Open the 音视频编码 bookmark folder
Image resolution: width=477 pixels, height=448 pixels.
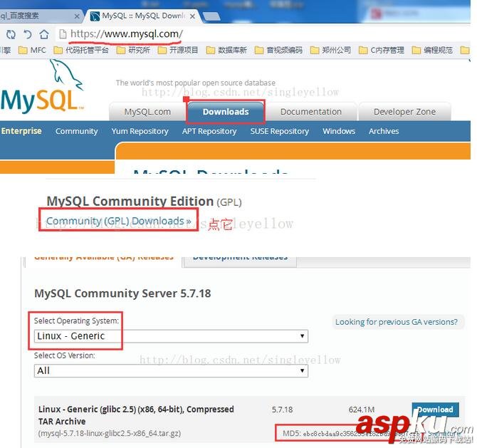[278, 50]
